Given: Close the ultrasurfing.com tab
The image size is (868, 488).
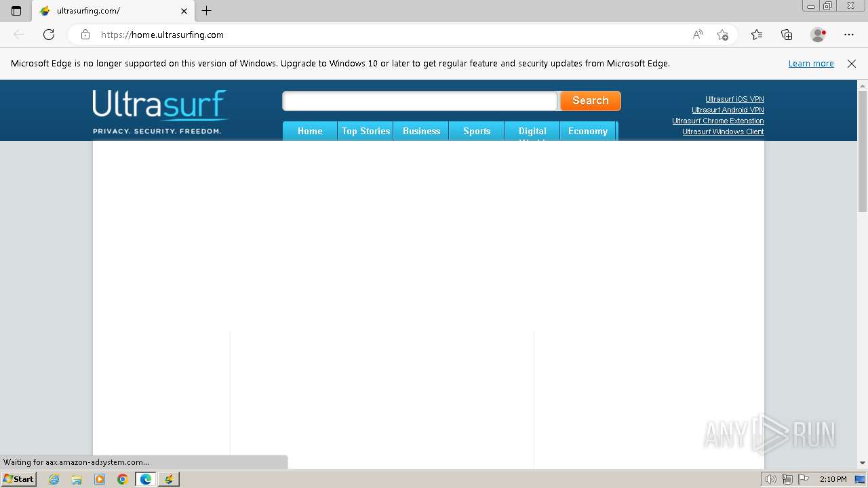Looking at the screenshot, I should [x=184, y=11].
